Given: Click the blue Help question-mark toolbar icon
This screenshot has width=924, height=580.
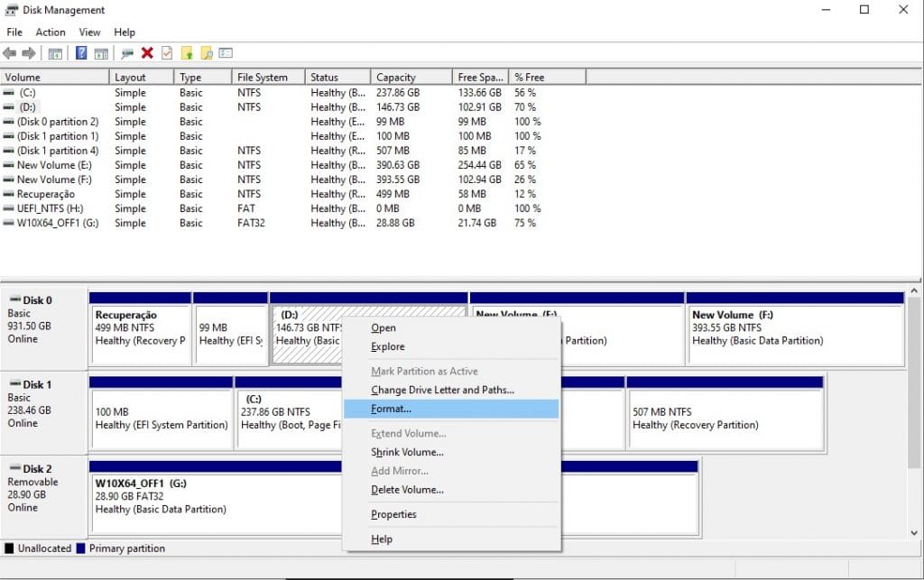Looking at the screenshot, I should (x=81, y=53).
